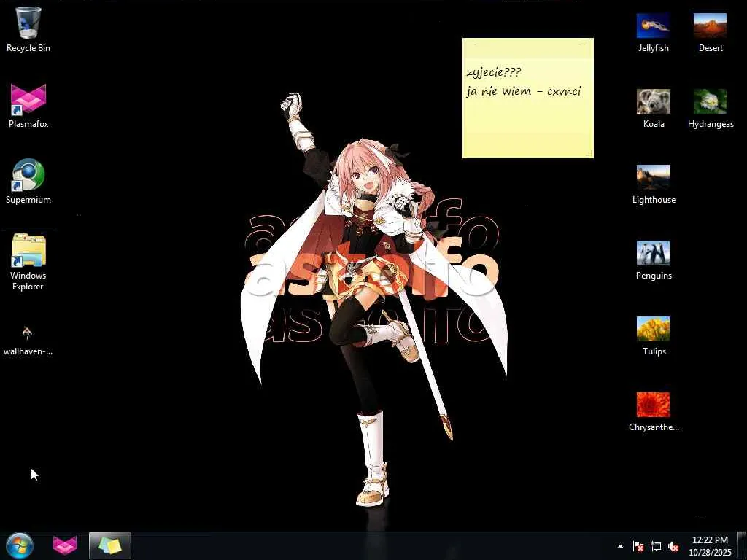The width and height of the screenshot is (747, 560).
Task: Select the Windows Explorer desktop shortcut
Action: tap(28, 262)
